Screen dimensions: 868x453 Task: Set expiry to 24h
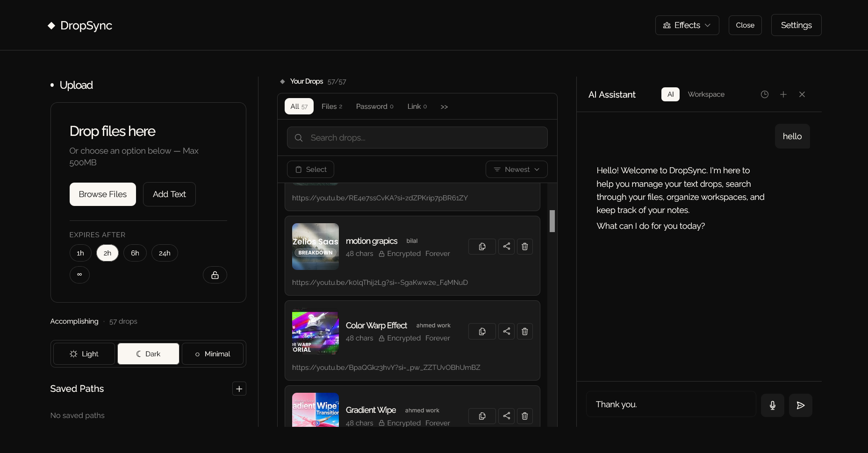pos(165,253)
